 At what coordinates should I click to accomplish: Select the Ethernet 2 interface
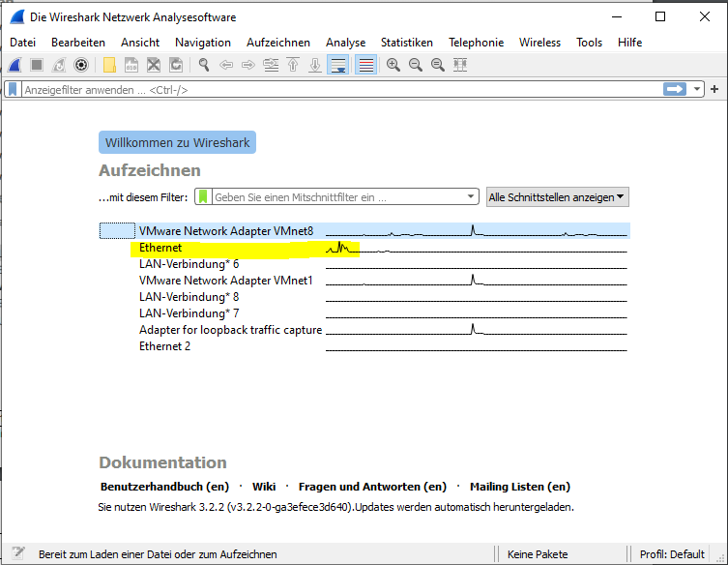(364, 346)
